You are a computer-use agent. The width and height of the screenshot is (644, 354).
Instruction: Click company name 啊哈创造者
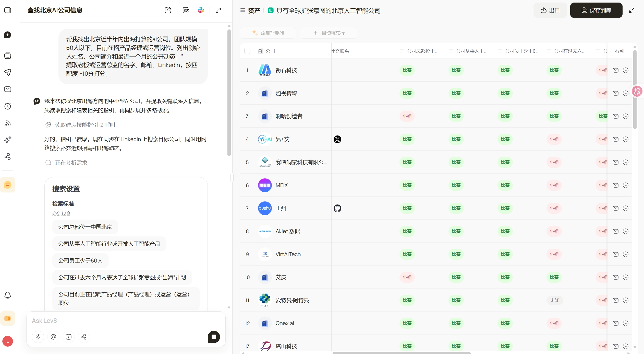289,116
